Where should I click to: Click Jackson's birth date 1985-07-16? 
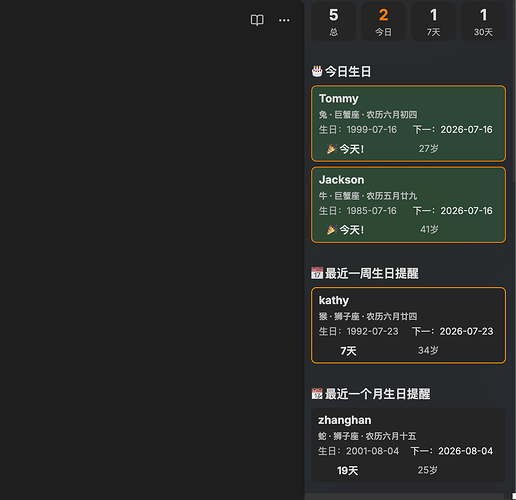pyautogui.click(x=372, y=211)
